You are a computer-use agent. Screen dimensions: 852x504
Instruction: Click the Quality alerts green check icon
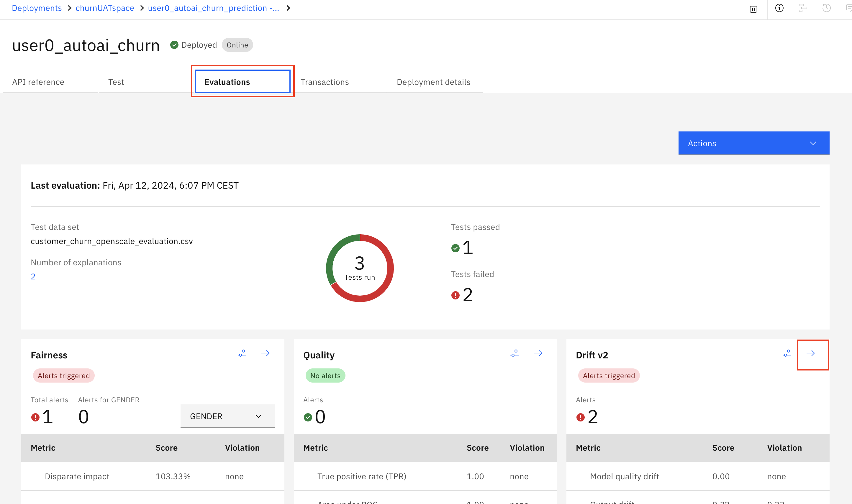(x=308, y=417)
